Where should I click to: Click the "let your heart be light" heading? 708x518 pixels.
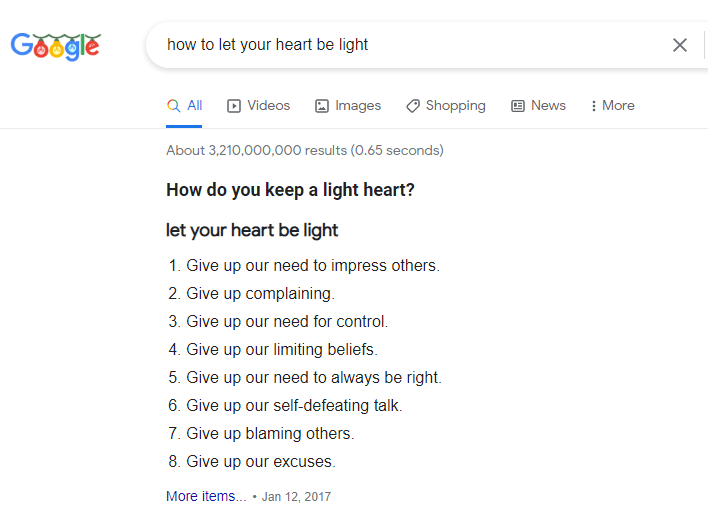[252, 230]
